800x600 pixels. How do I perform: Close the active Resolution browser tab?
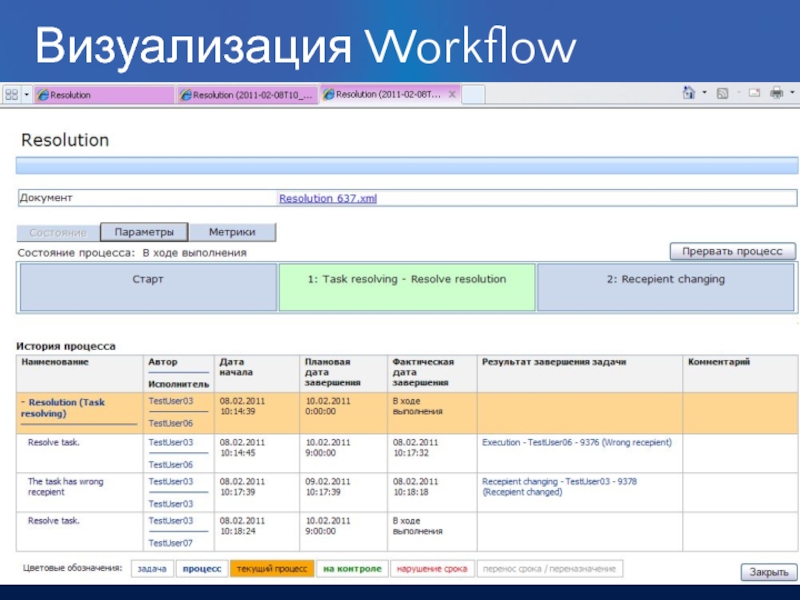tap(452, 94)
